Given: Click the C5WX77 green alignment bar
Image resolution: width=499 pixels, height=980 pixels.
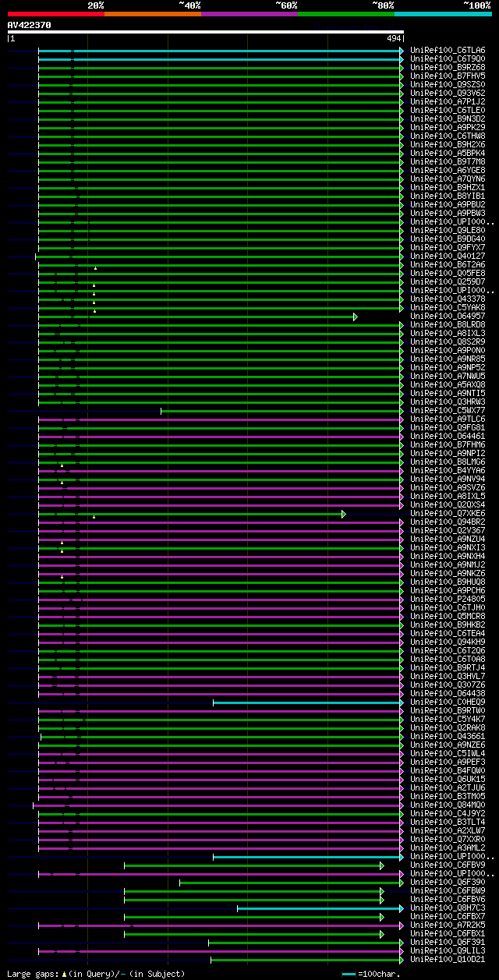Looking at the screenshot, I should click(x=281, y=411).
